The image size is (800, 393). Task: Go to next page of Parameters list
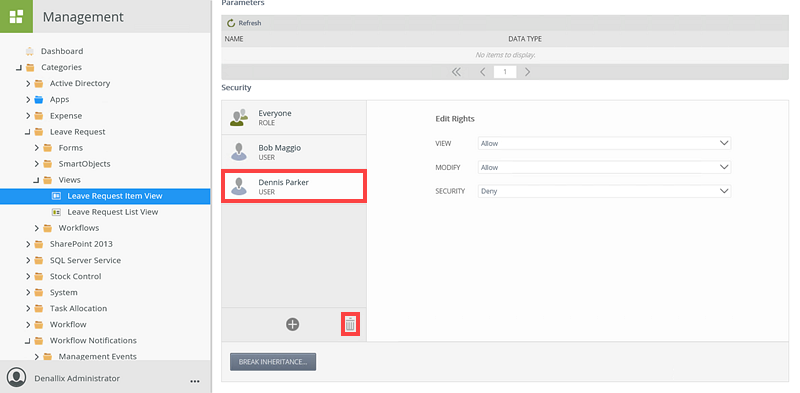coord(528,72)
